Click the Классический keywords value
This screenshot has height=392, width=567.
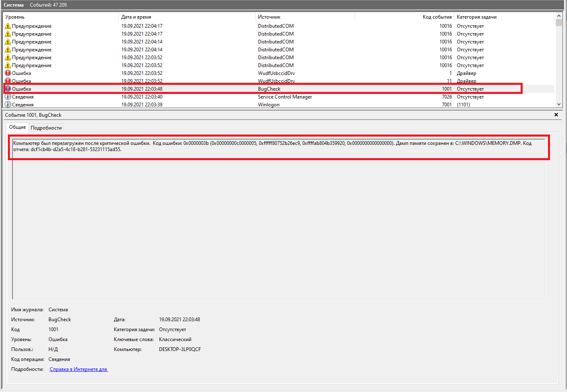[175, 339]
